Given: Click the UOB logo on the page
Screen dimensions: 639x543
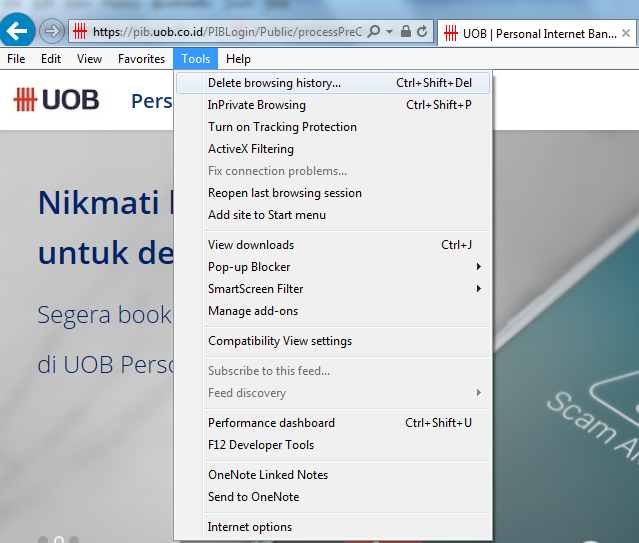Looking at the screenshot, I should tap(56, 100).
